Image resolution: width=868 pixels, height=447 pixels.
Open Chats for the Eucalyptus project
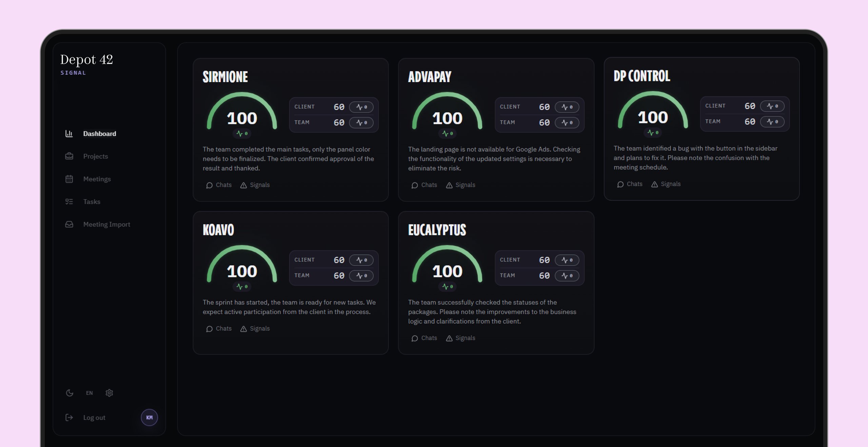pos(424,338)
